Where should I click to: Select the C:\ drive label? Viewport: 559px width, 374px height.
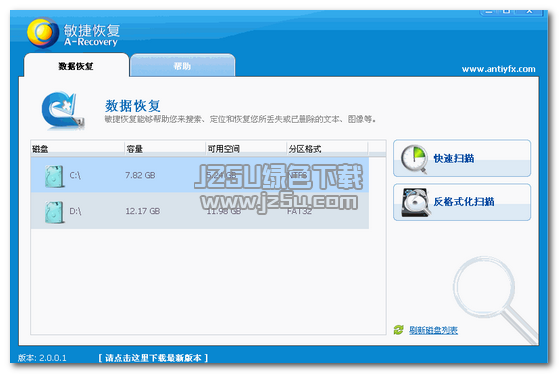[x=75, y=175]
